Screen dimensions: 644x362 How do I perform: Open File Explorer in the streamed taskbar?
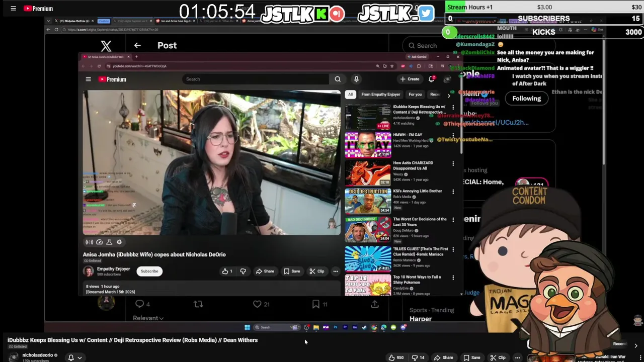(x=316, y=327)
